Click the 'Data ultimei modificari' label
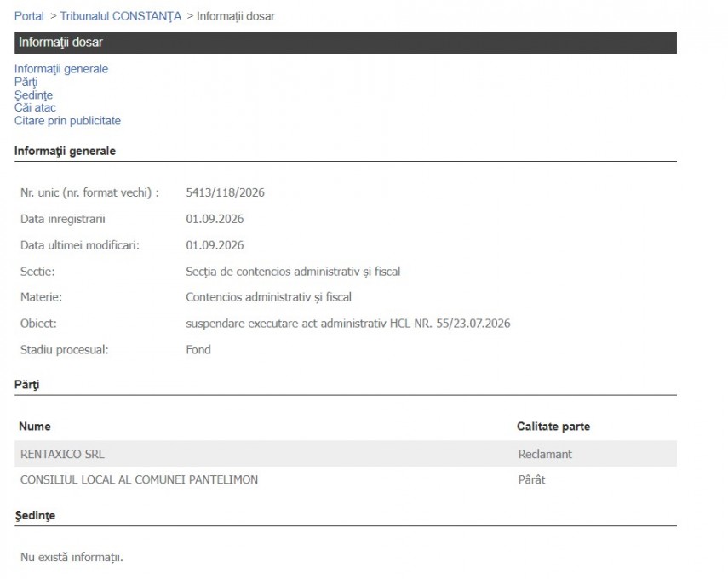This screenshot has height=579, width=728. pos(80,245)
